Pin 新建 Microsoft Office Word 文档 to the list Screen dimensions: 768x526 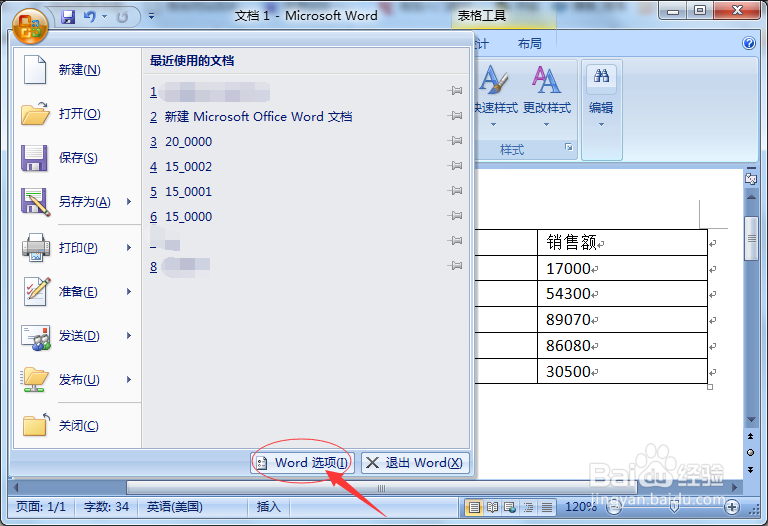coord(455,116)
